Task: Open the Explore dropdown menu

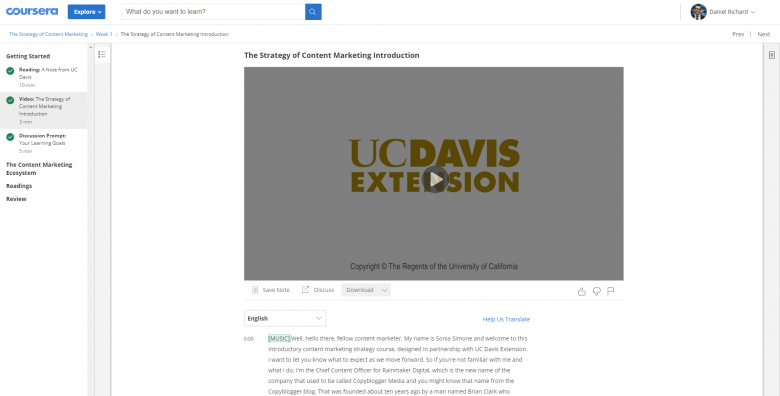Action: 87,11
